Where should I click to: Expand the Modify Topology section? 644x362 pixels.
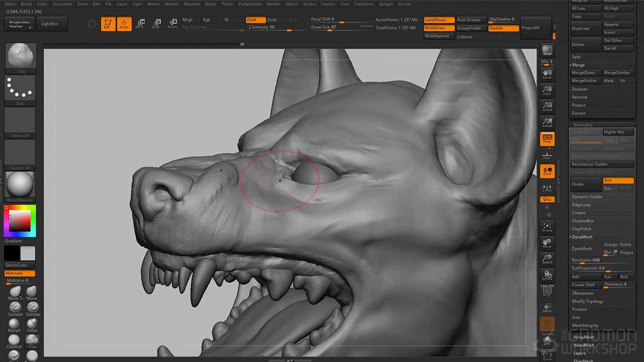[587, 301]
